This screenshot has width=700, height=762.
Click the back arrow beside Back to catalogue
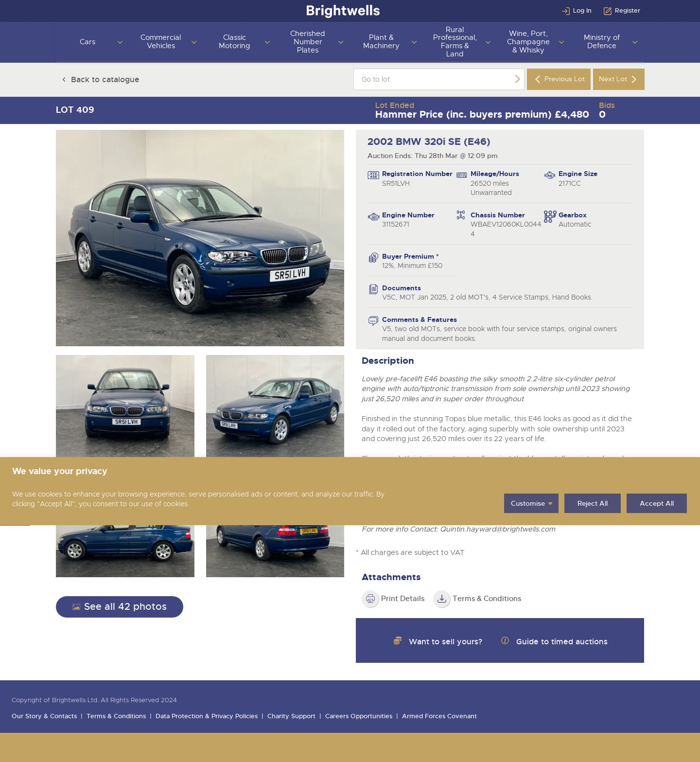coord(64,79)
